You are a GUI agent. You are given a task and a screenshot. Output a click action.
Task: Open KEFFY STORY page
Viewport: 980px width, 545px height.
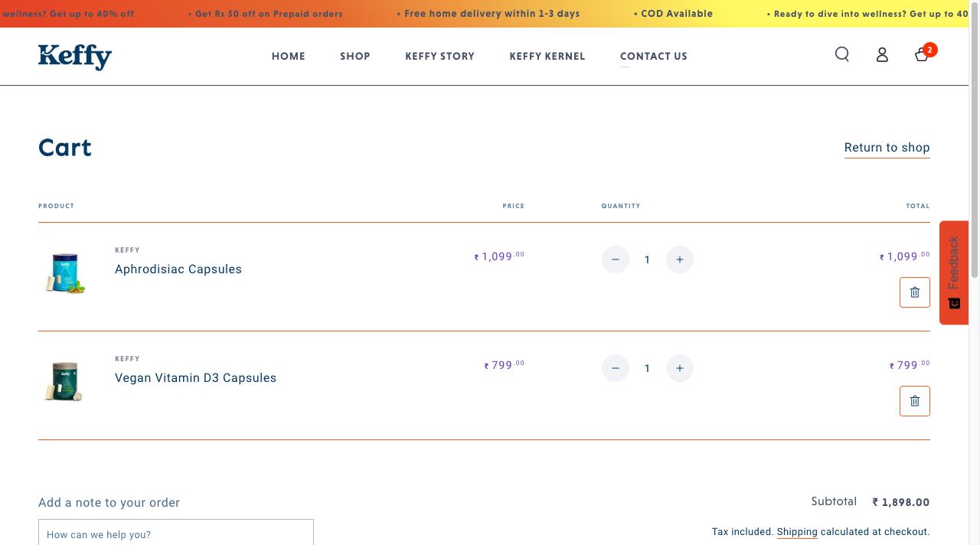pyautogui.click(x=440, y=56)
